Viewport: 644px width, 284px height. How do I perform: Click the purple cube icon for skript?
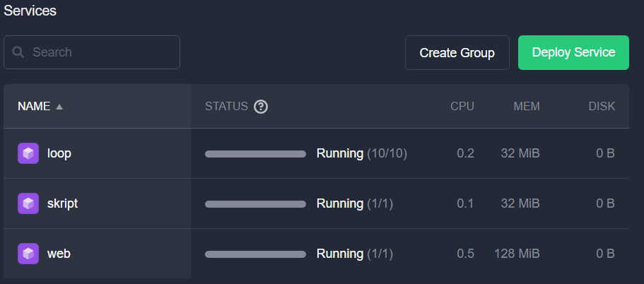(x=28, y=203)
